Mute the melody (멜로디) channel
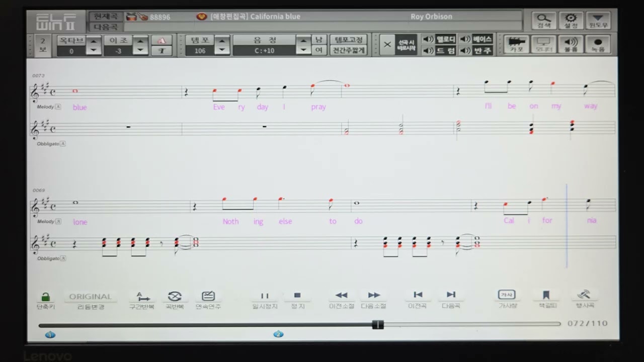Screen dimensions: 644x362 pos(439,39)
